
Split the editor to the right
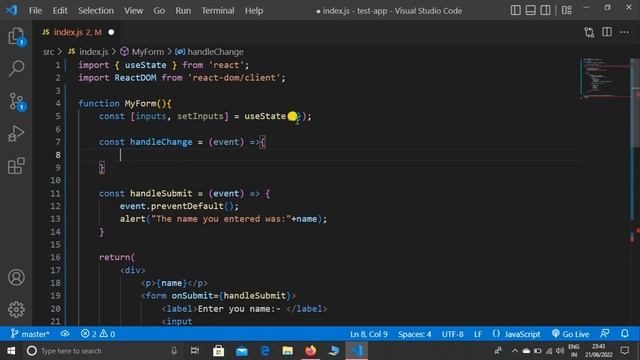point(607,32)
